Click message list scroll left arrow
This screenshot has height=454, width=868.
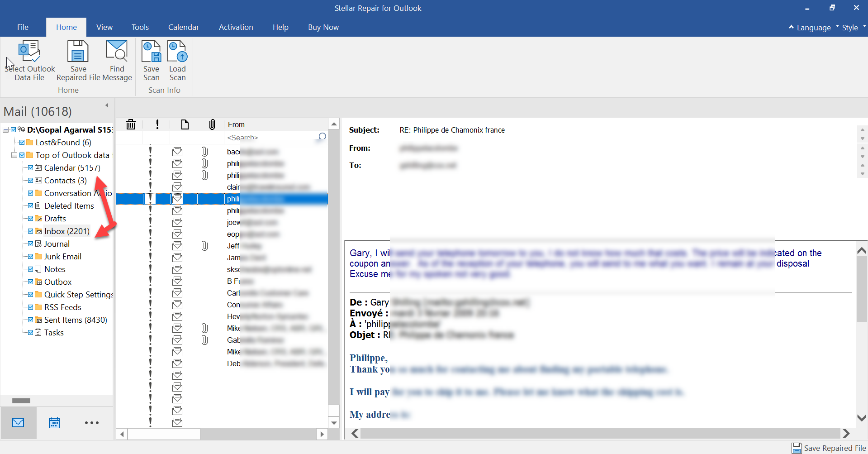pyautogui.click(x=122, y=434)
